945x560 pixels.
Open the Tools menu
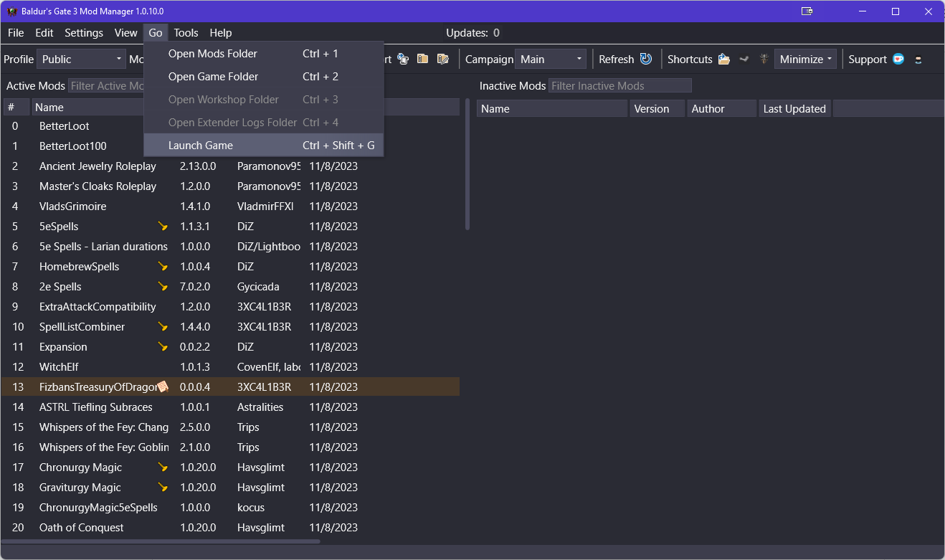pos(186,33)
